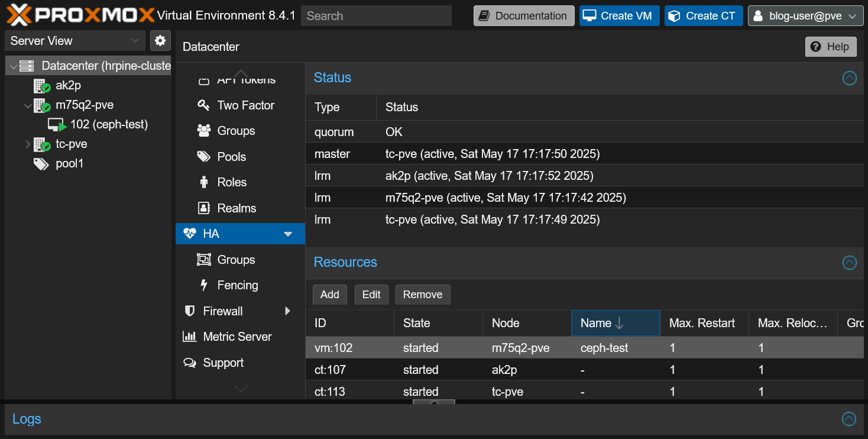Open the Realms menu item
Image resolution: width=868 pixels, height=439 pixels.
point(240,208)
